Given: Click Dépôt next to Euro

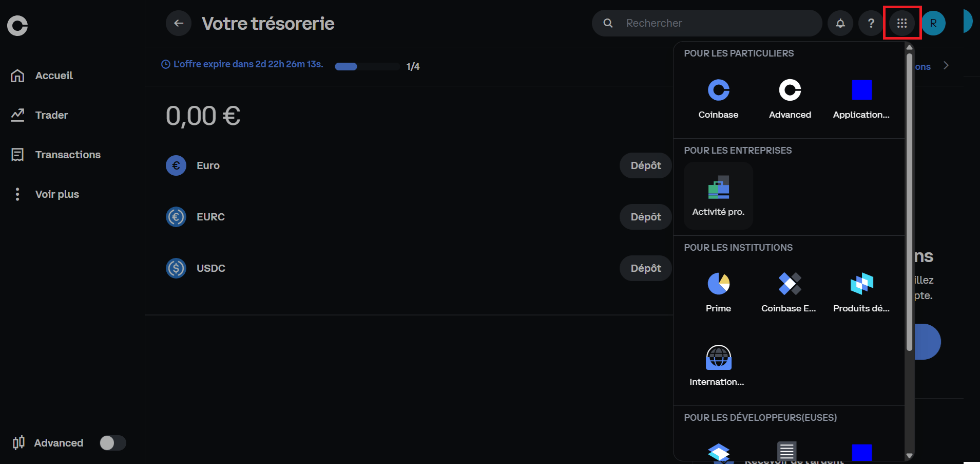Looking at the screenshot, I should tap(645, 165).
